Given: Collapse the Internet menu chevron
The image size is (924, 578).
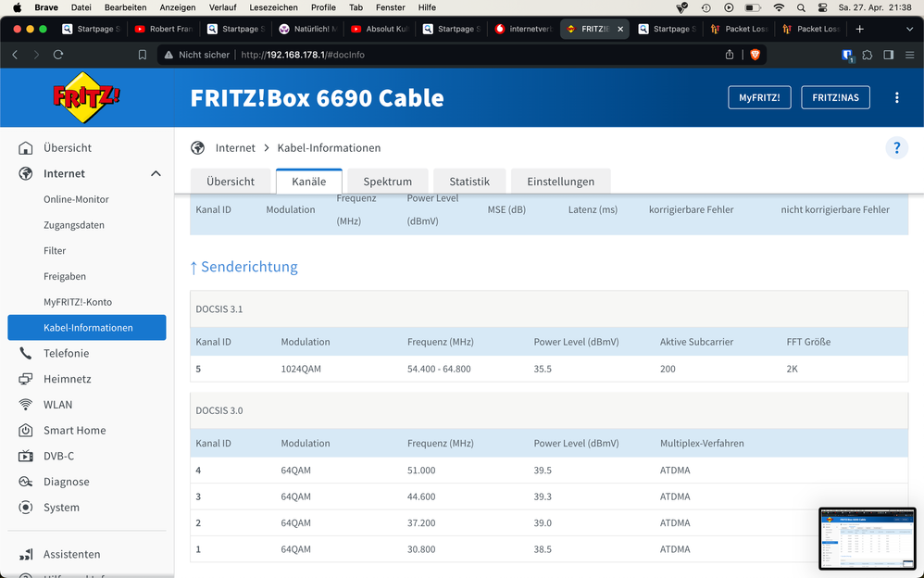Looking at the screenshot, I should [156, 173].
